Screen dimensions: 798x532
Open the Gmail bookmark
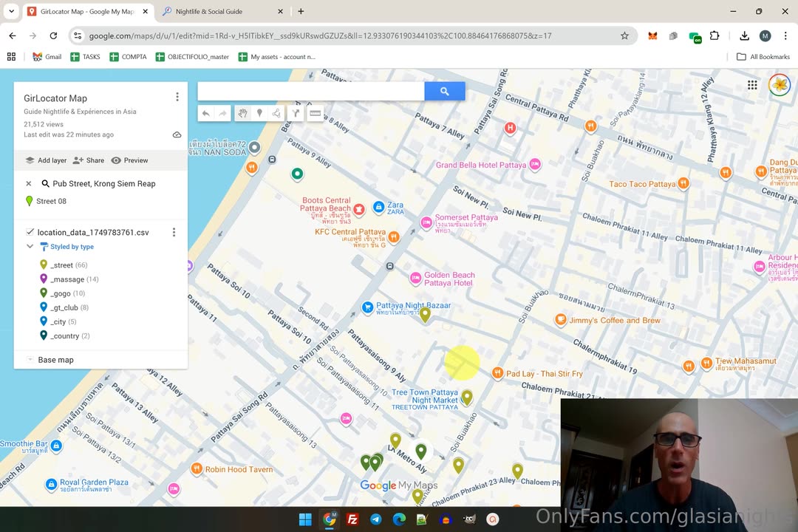[x=47, y=57]
